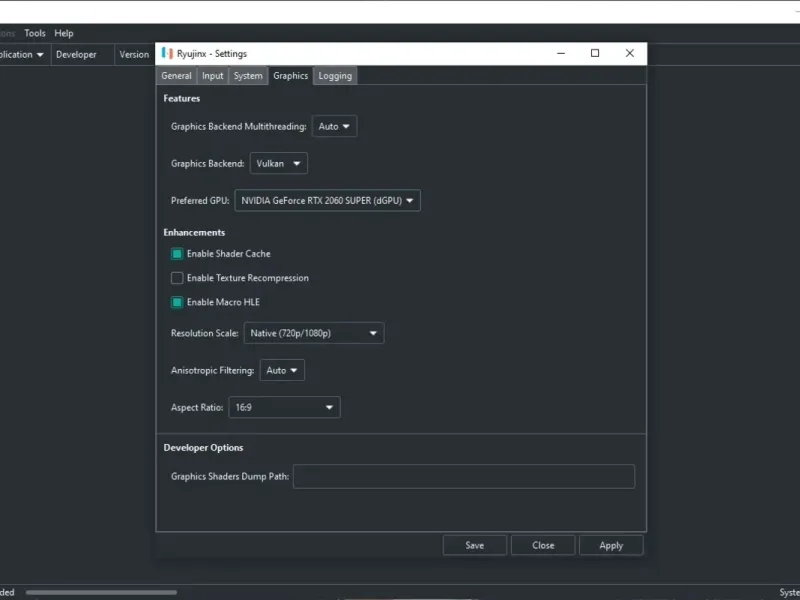Click the Enhancements section heading
Image resolution: width=800 pixels, height=600 pixels.
(194, 233)
